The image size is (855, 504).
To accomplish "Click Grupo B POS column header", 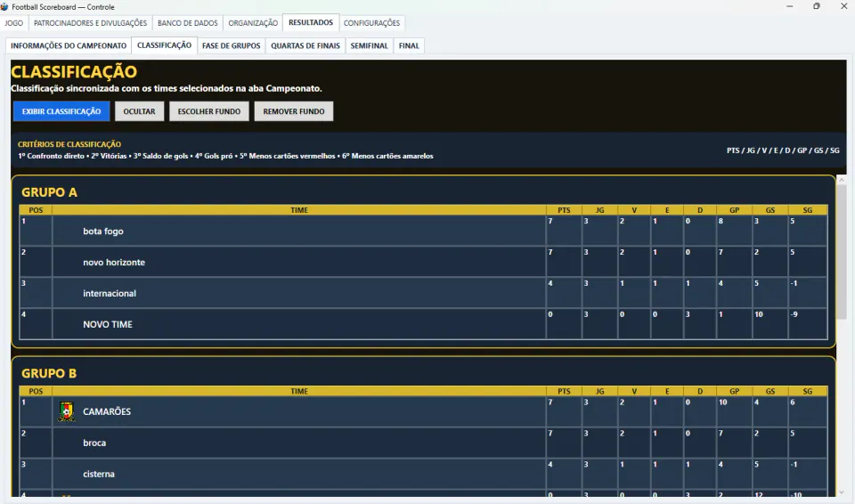I will (x=36, y=391).
